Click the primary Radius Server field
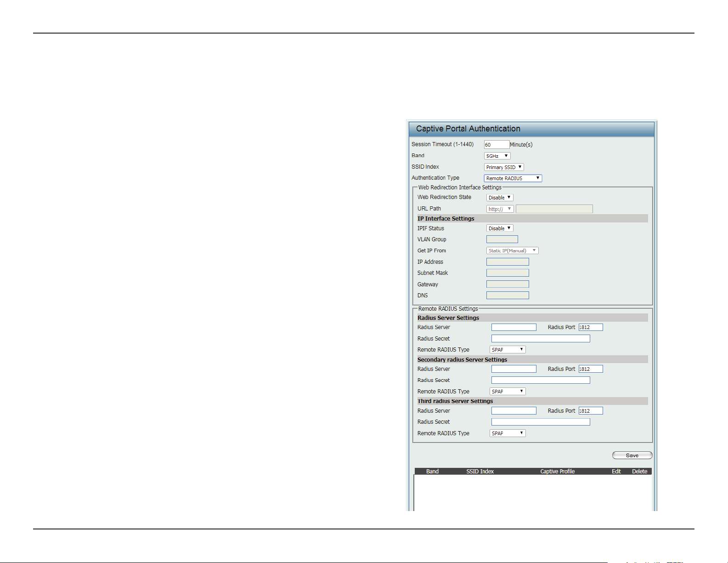This screenshot has width=728, height=563. pos(514,327)
